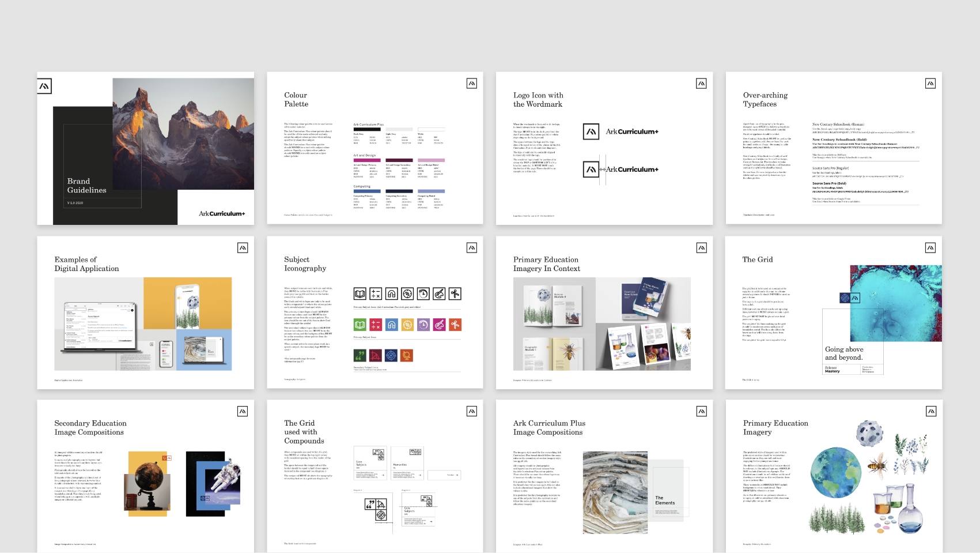Pick the White colour swatch
Viewport: 980px width, 553px height.
(x=431, y=129)
